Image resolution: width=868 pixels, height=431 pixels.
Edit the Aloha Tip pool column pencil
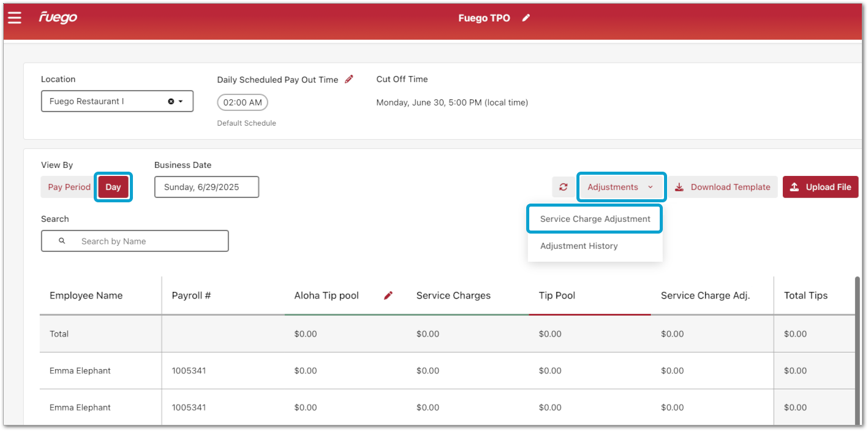[388, 296]
